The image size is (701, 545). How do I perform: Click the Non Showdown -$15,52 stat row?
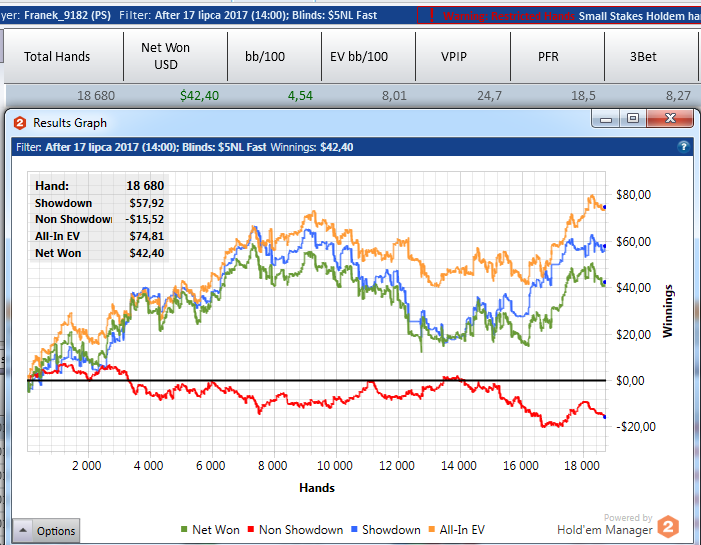pyautogui.click(x=99, y=219)
